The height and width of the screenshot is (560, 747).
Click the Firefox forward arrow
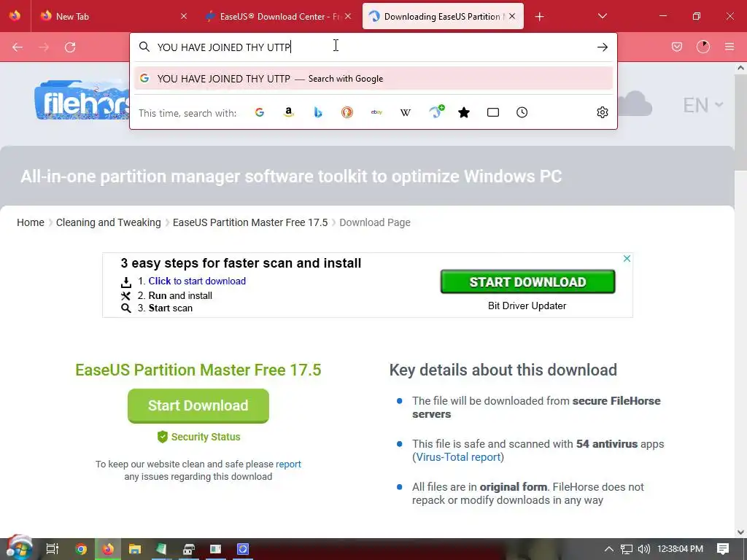coord(44,47)
